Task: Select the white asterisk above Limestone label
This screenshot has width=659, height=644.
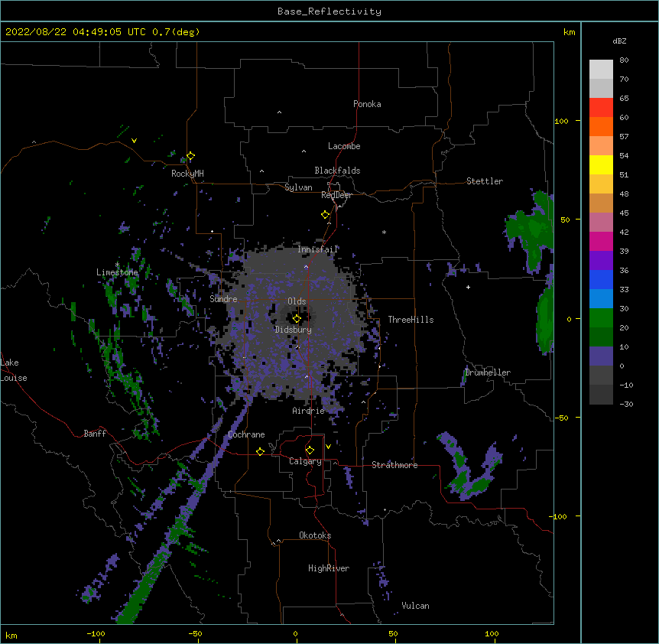Action: coord(117,265)
